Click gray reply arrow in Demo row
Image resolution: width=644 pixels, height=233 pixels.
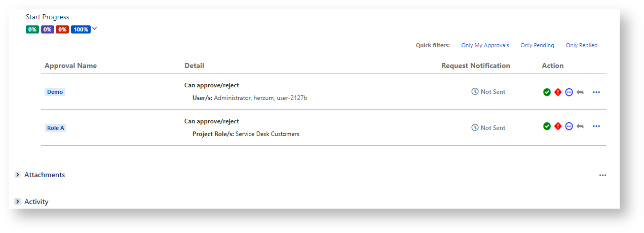[x=580, y=92]
